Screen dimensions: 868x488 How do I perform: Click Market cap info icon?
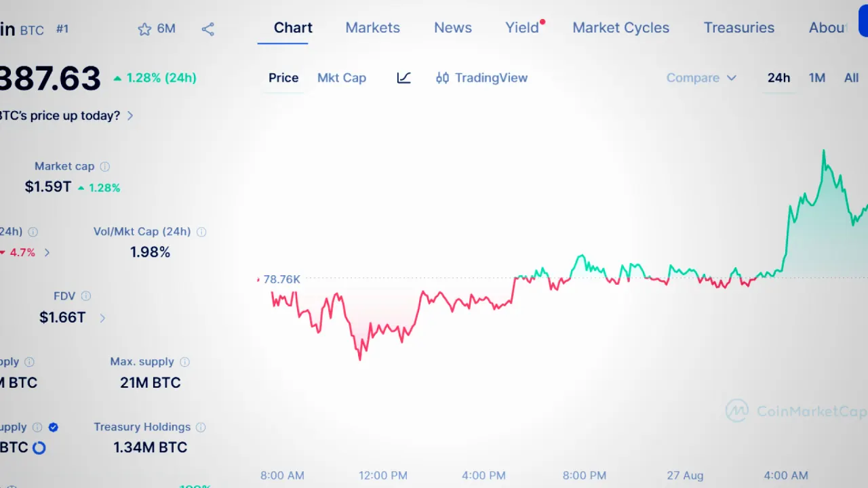pyautogui.click(x=105, y=167)
